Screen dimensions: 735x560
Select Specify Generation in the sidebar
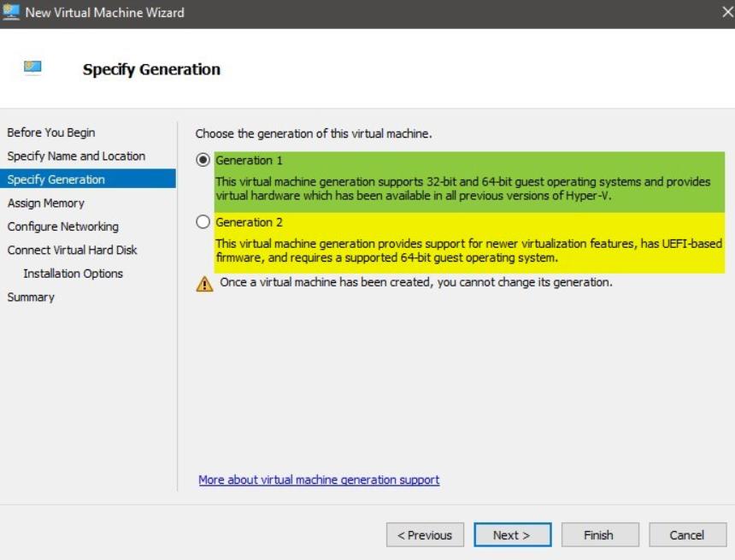click(56, 180)
